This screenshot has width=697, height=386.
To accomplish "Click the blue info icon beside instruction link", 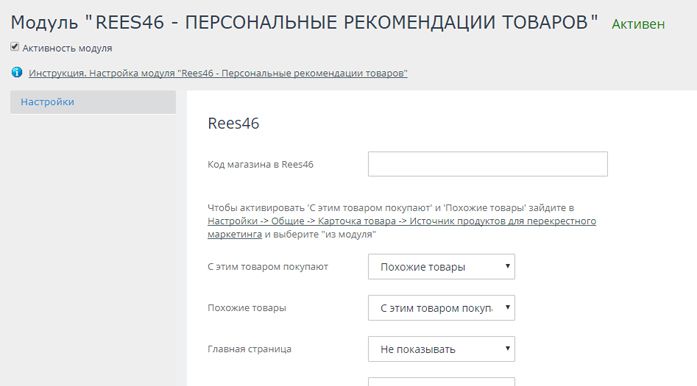I will [x=17, y=72].
